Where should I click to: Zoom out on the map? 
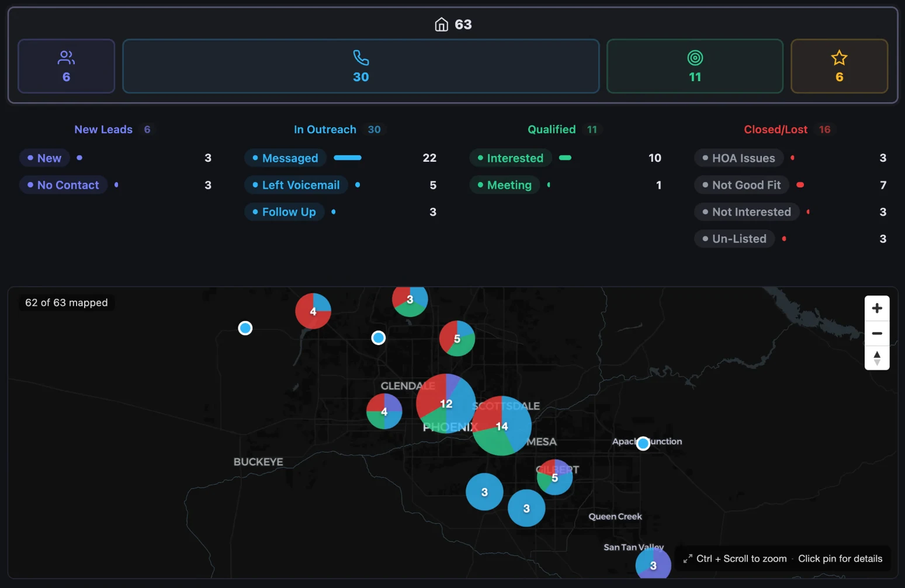(877, 333)
